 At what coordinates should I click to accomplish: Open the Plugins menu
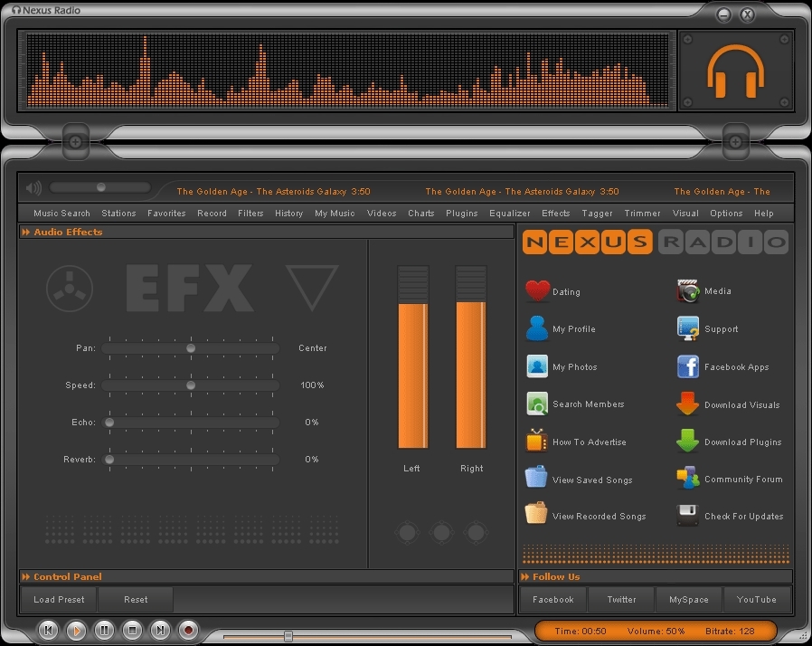click(462, 213)
